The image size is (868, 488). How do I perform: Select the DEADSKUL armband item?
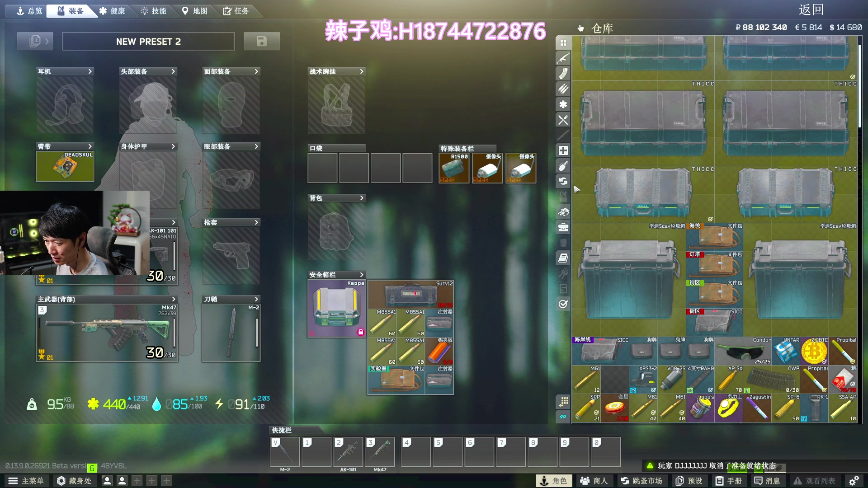pyautogui.click(x=65, y=166)
